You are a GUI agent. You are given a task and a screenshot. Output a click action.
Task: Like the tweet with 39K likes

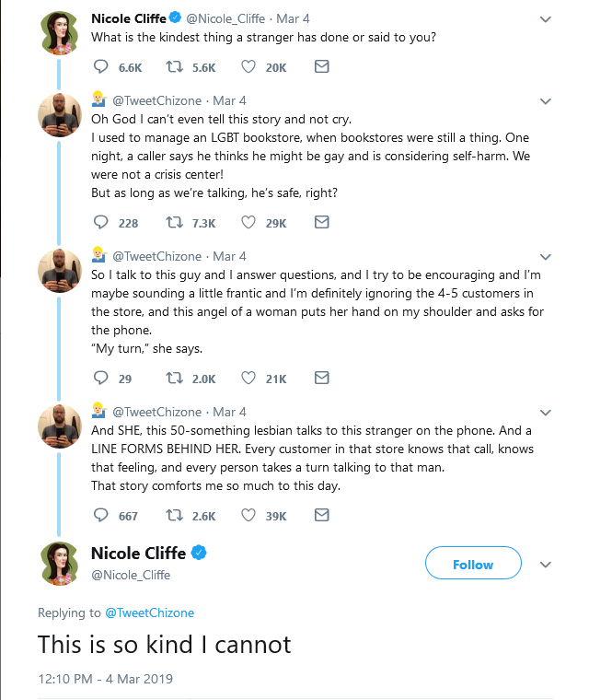[x=248, y=516]
